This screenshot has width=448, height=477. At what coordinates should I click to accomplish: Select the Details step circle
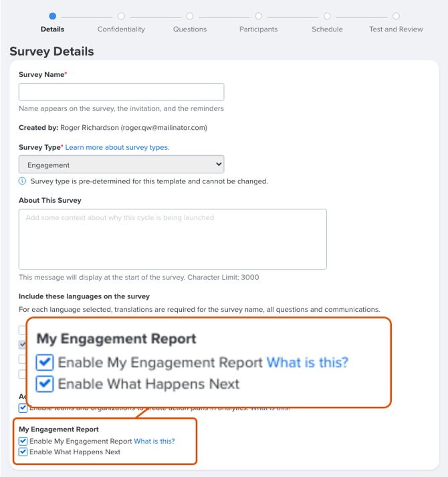click(x=52, y=16)
